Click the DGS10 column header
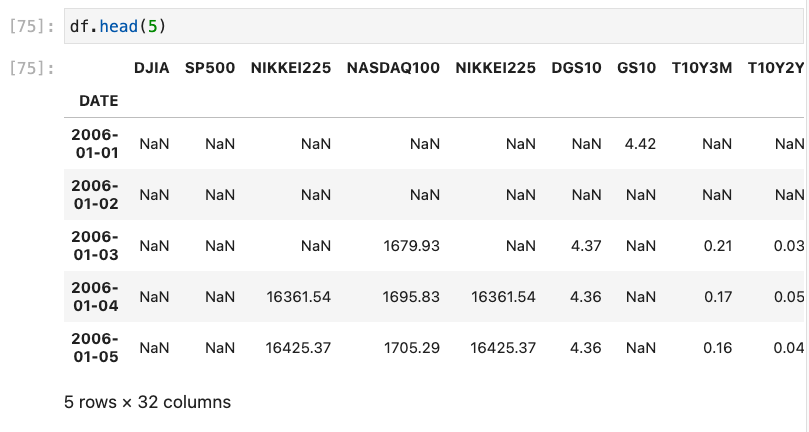 (576, 68)
